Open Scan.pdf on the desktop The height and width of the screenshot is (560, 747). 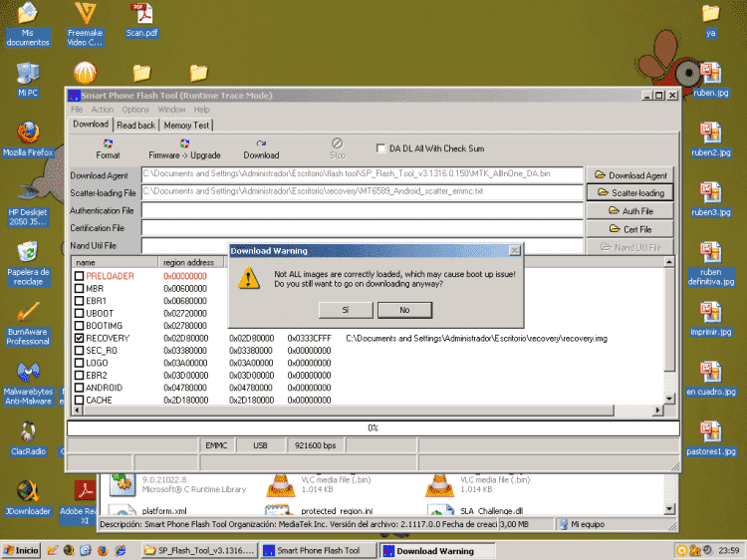[142, 20]
